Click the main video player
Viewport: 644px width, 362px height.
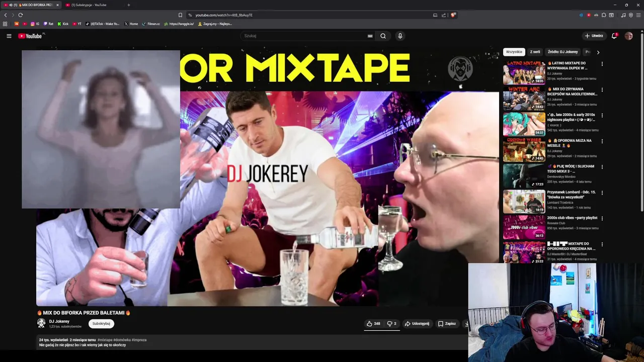point(267,177)
